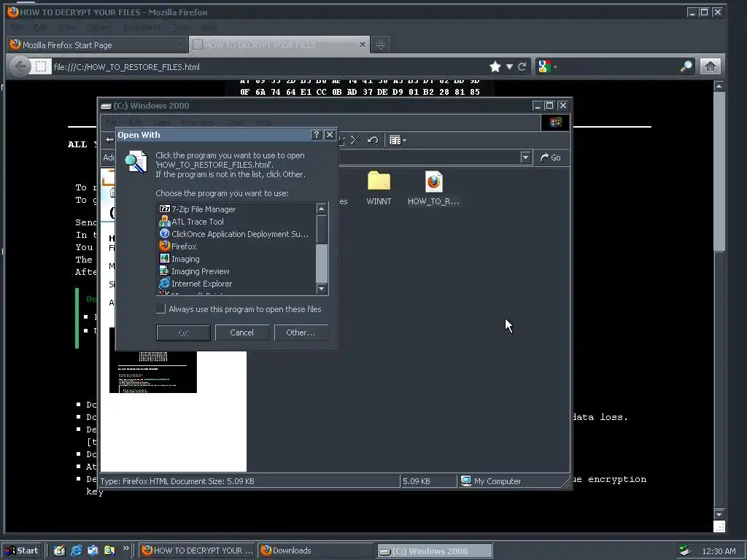This screenshot has height=560, width=747.
Task: Click Firefox page vertical scrollbar thumb
Action: tap(719, 171)
